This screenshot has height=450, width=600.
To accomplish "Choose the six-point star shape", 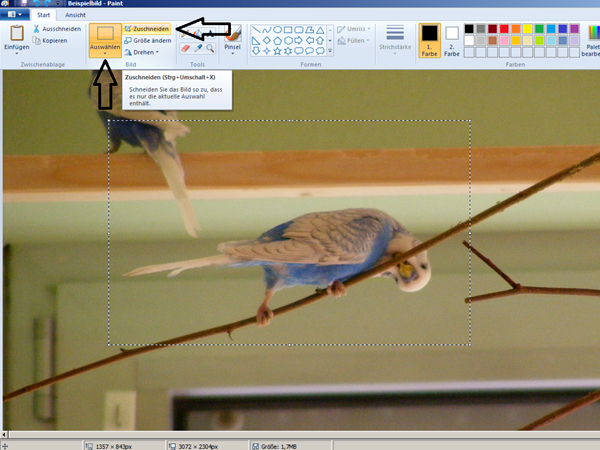I will pyautogui.click(x=288, y=51).
